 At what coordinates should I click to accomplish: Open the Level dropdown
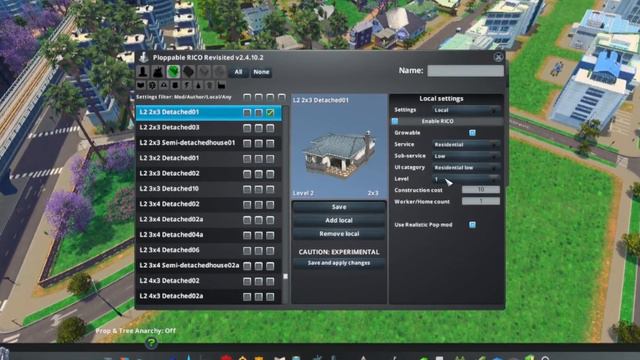467,179
